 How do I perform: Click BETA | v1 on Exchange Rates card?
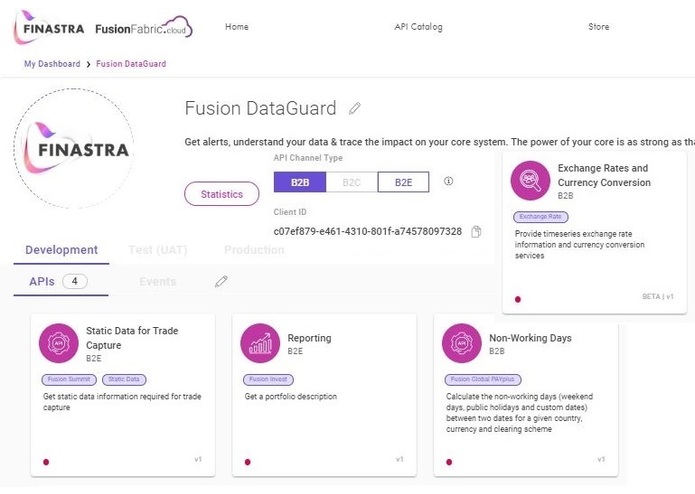(x=658, y=296)
